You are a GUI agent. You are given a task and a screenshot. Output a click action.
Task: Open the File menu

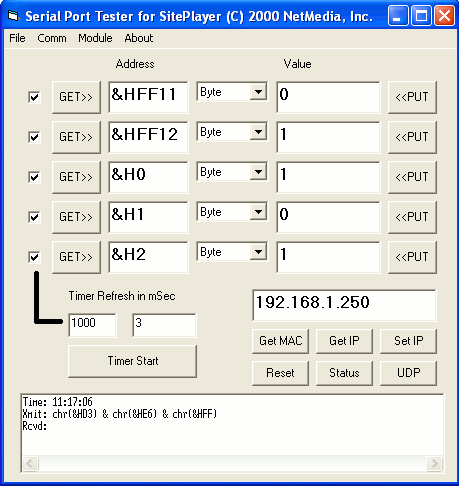point(17,38)
